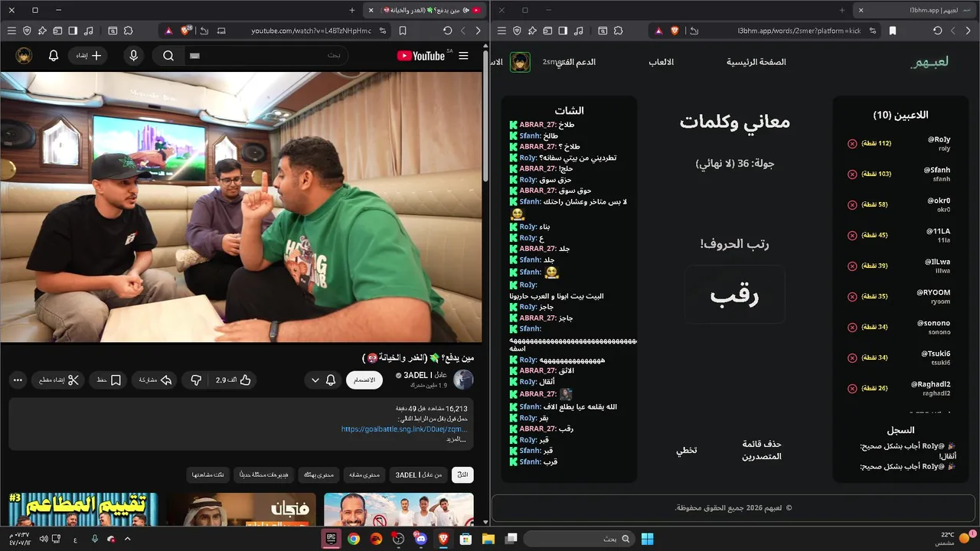Reload the l3bhm.app page

click(x=937, y=31)
